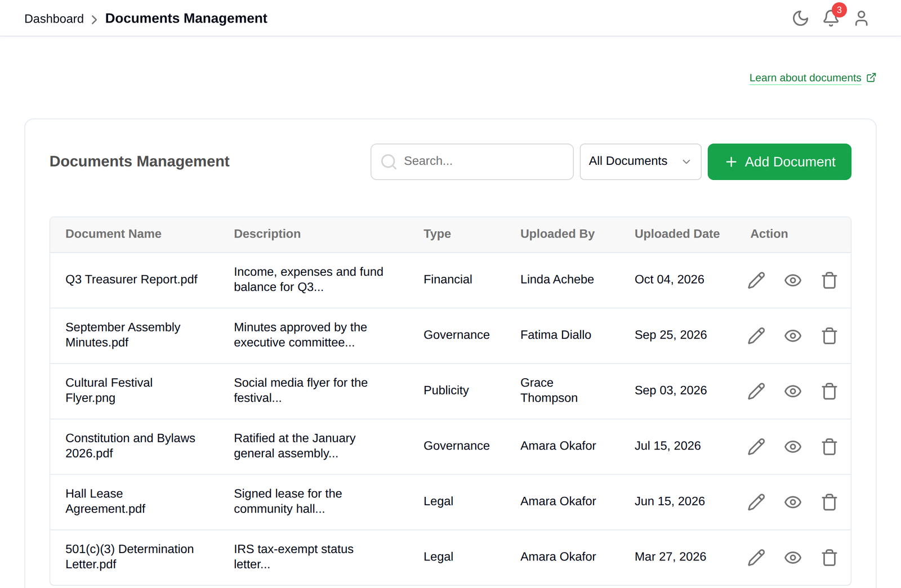Select the Uploaded By column header
This screenshot has width=901, height=588.
[x=557, y=234]
